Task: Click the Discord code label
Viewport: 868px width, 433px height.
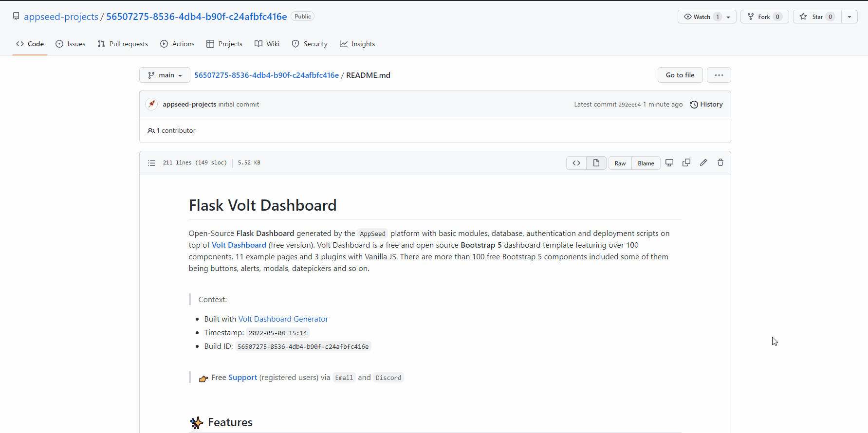Action: 388,378
